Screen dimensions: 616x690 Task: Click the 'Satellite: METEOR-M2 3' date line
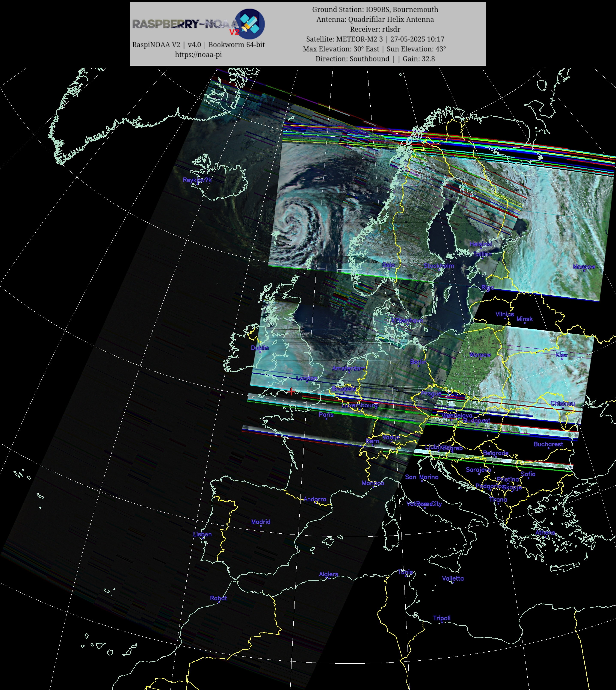point(375,39)
